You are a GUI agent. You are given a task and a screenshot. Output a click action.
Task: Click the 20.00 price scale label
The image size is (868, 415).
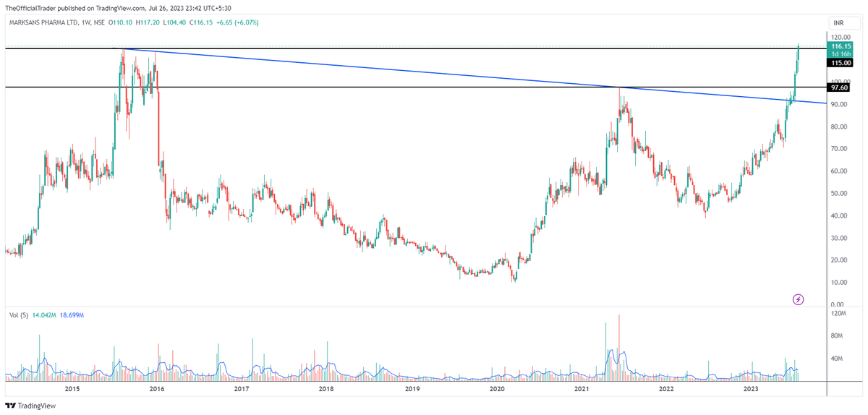(x=840, y=260)
